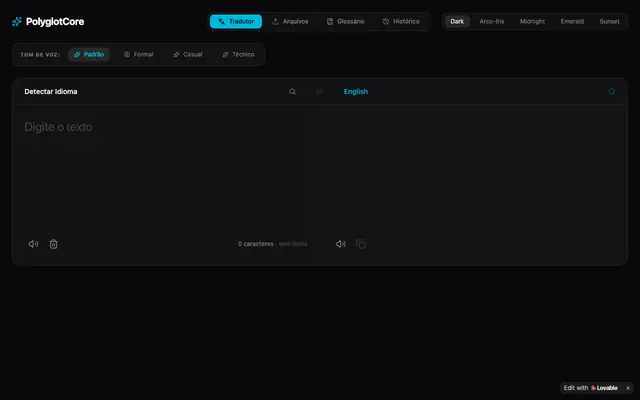
Task: Apply the Midnight theme
Action: click(532, 22)
